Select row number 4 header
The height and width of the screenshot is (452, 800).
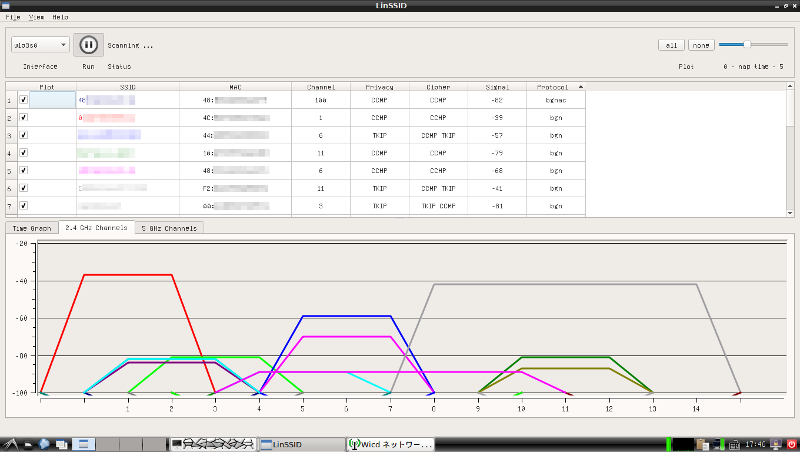pyautogui.click(x=11, y=153)
